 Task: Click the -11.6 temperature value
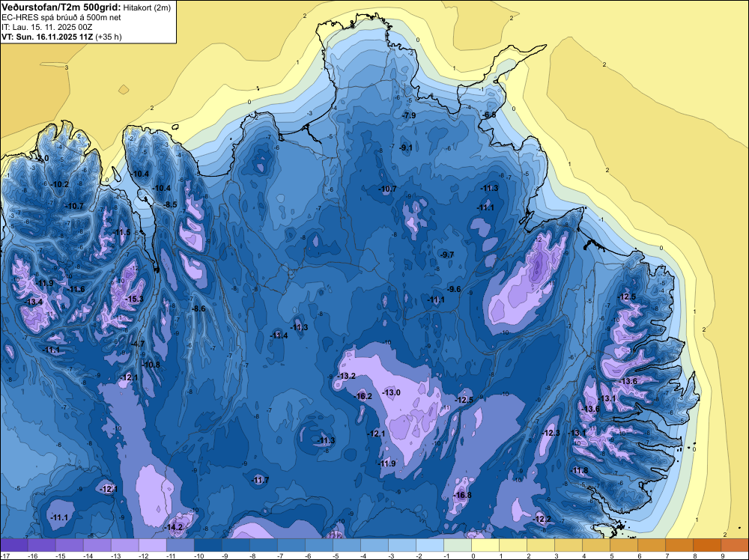pyautogui.click(x=76, y=289)
